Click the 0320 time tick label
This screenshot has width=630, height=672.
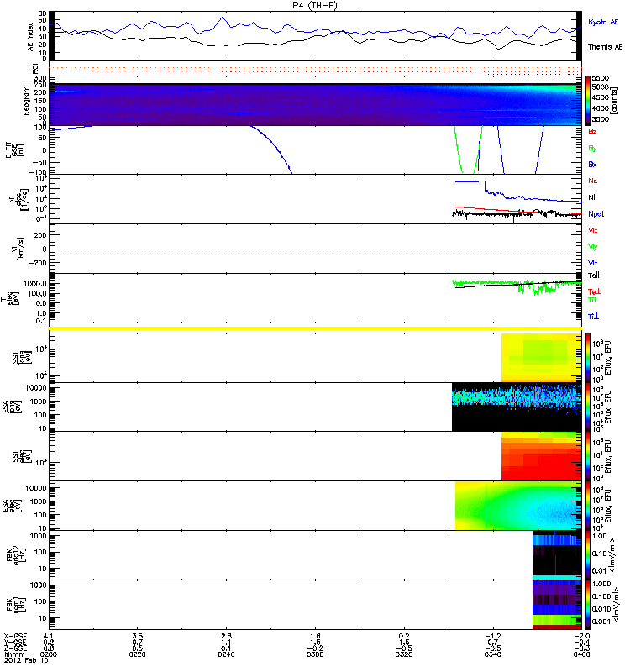[x=404, y=654]
